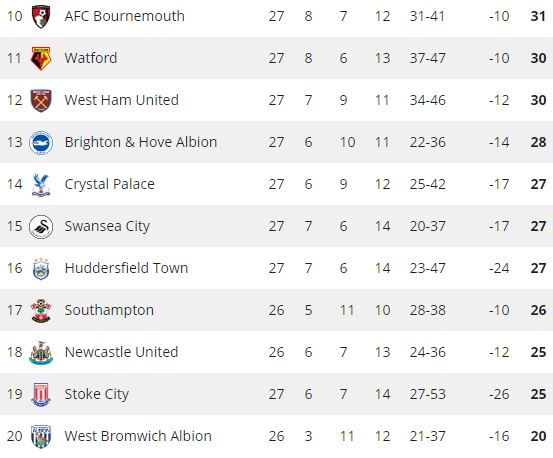The height and width of the screenshot is (458, 553).
Task: Click the Brighton & Hove Albion badge
Action: pos(41,142)
